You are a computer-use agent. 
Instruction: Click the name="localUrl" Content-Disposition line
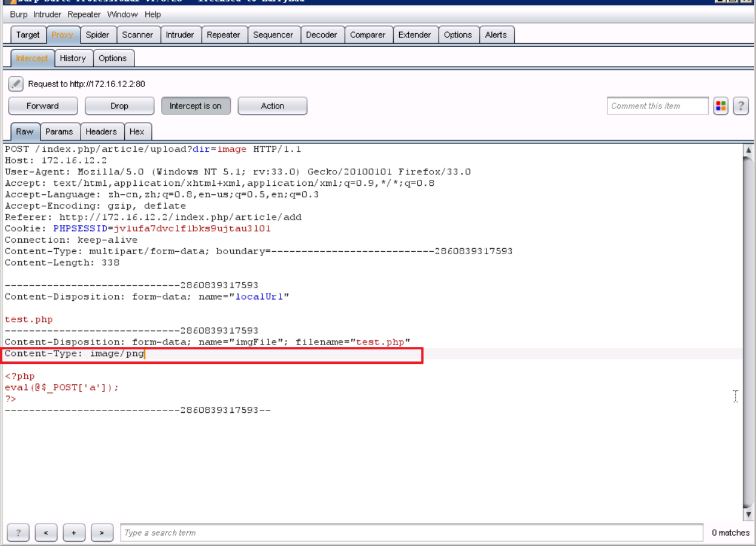tap(147, 297)
